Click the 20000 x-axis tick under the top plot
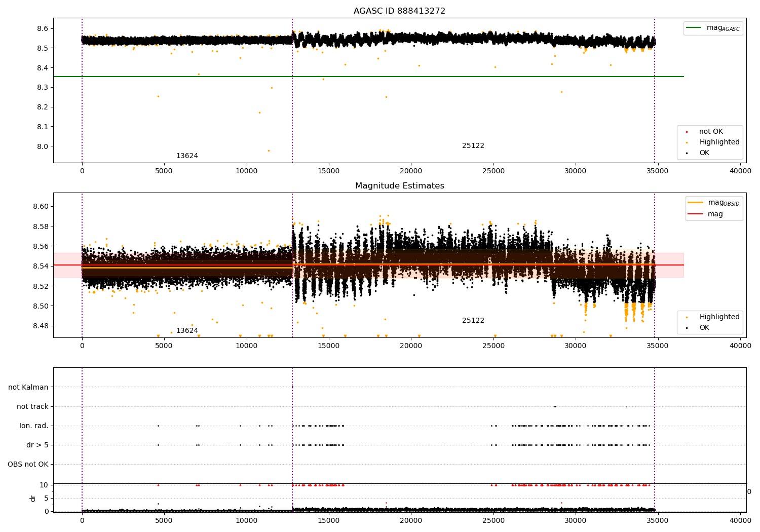This screenshot has width=760, height=532. click(411, 171)
